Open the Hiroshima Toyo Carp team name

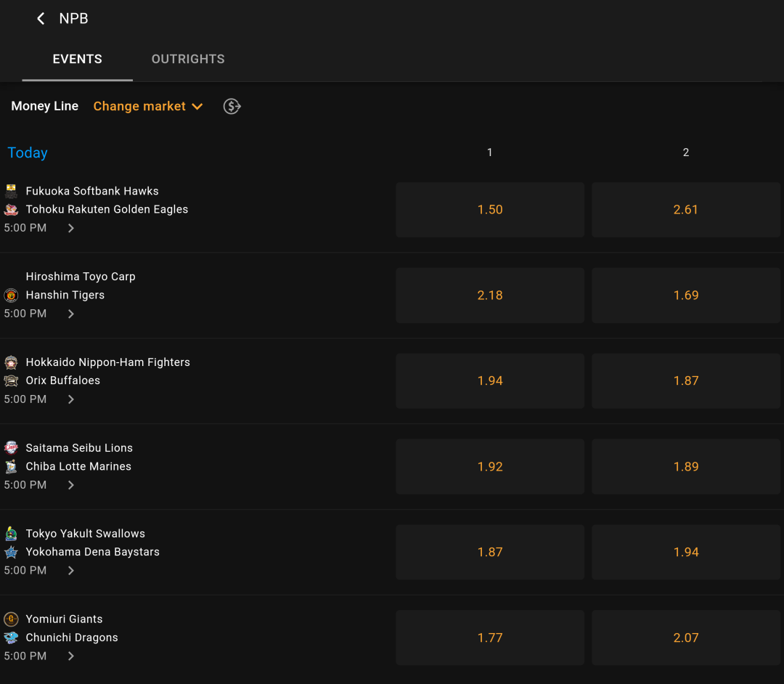tap(81, 277)
